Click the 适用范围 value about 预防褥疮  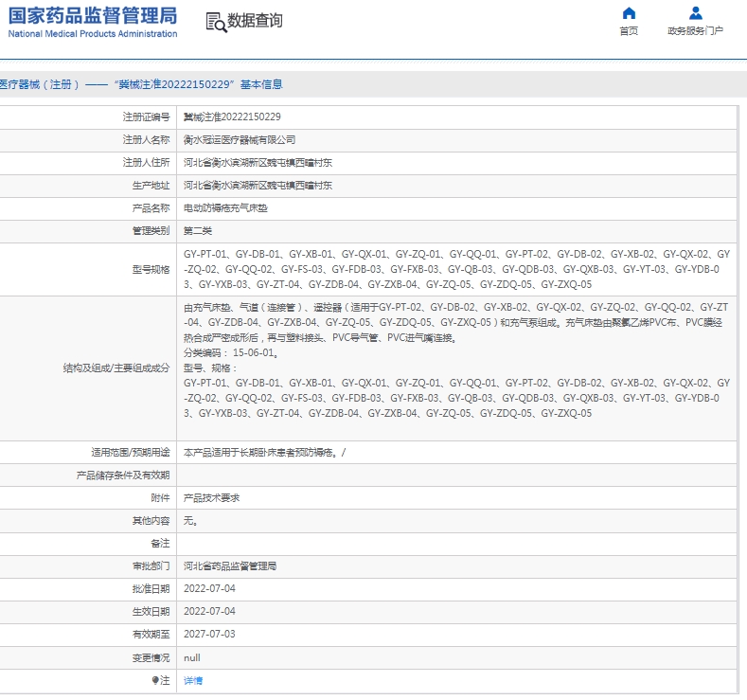264,452
